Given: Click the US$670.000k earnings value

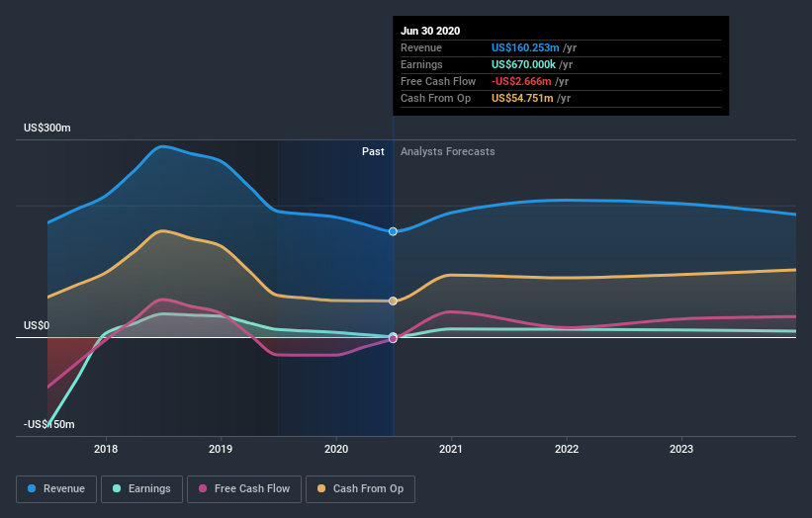Looking at the screenshot, I should 523,64.
